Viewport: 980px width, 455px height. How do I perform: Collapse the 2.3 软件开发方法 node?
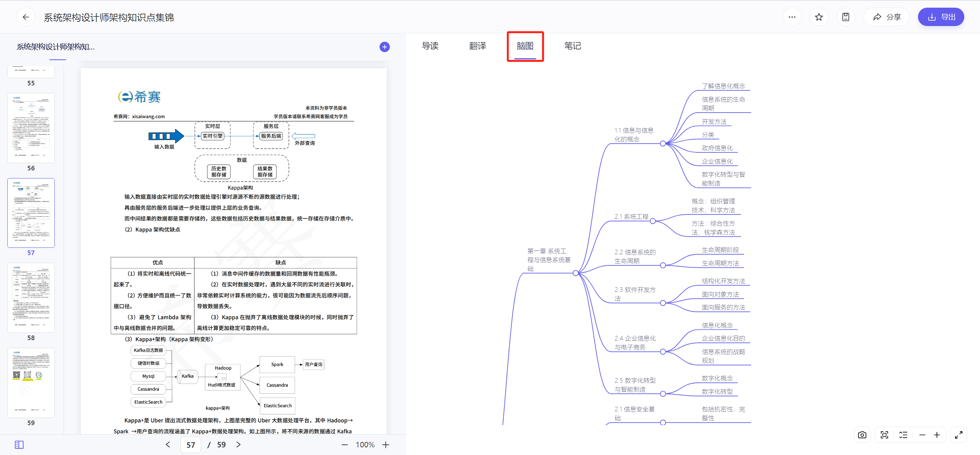663,303
